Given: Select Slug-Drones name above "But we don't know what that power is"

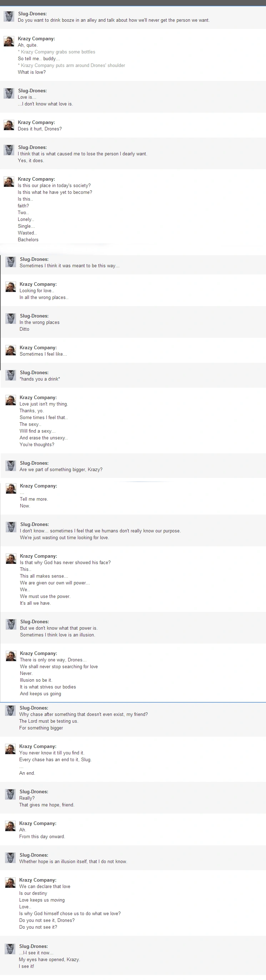Looking at the screenshot, I should pyautogui.click(x=34, y=621).
